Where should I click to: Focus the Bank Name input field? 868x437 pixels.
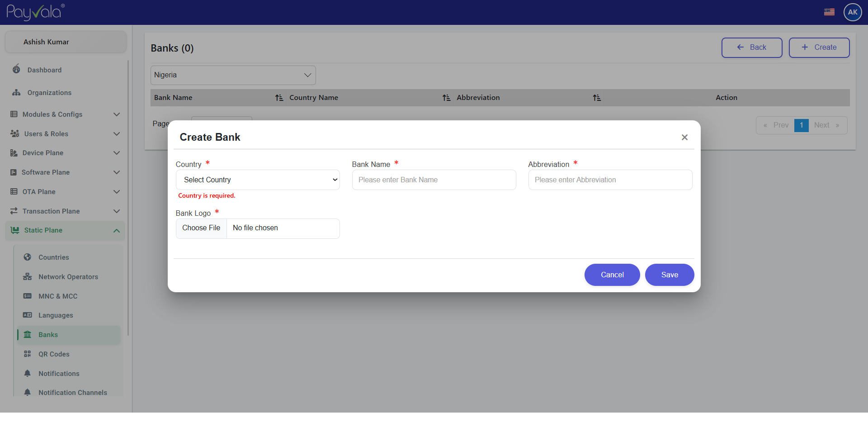pos(434,180)
